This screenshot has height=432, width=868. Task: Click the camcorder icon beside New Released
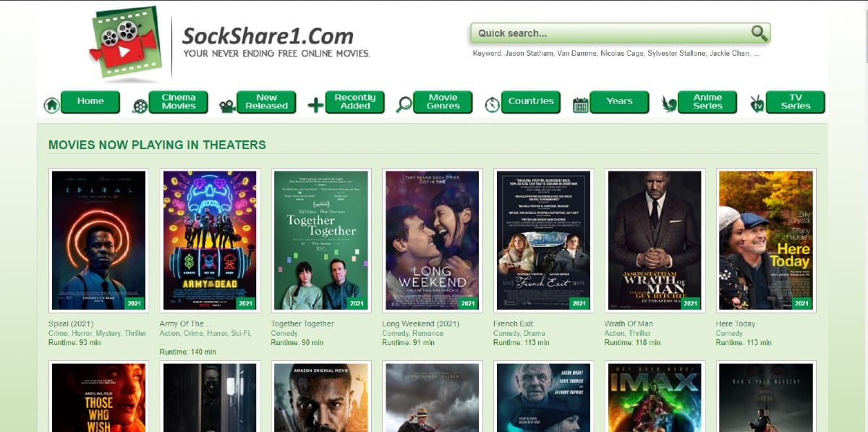point(228,106)
